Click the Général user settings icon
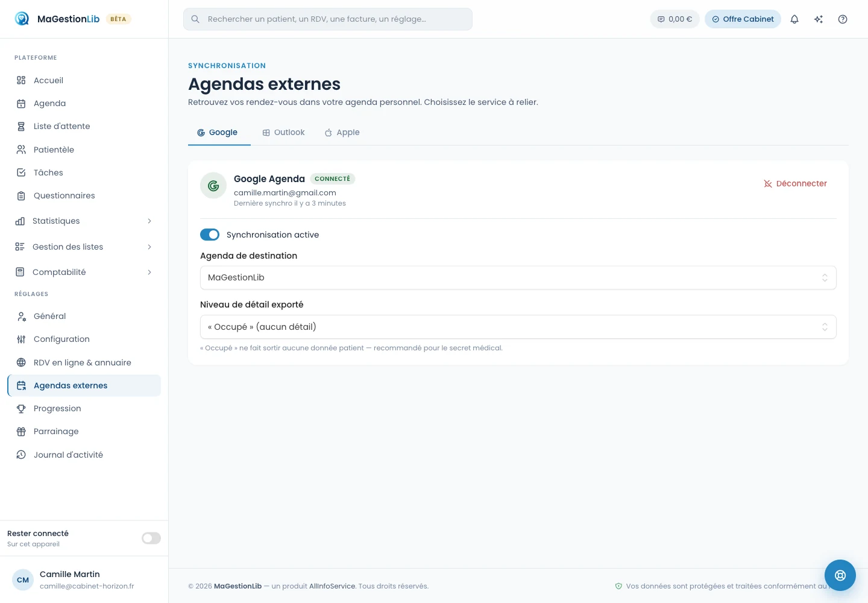 21,317
